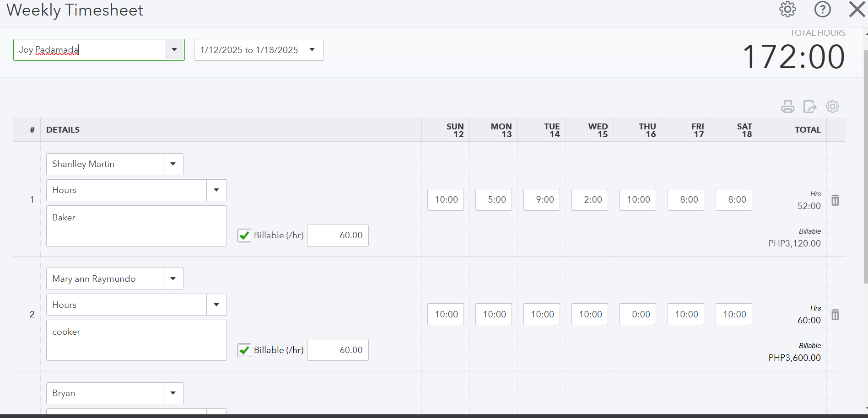The width and height of the screenshot is (868, 418).
Task: Expand the Joy Padamada employee dropdown
Action: pos(174,50)
